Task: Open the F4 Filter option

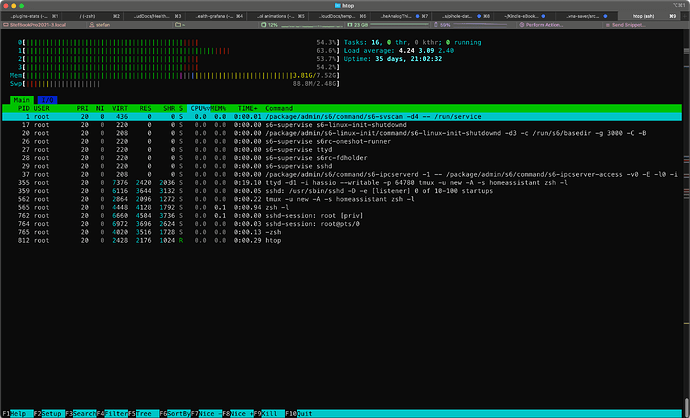Action: coord(110,413)
